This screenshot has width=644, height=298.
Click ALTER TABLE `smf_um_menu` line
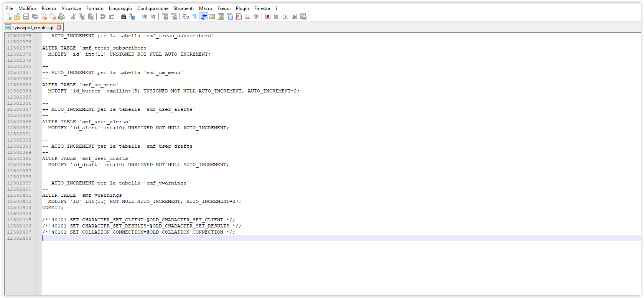[x=80, y=85]
